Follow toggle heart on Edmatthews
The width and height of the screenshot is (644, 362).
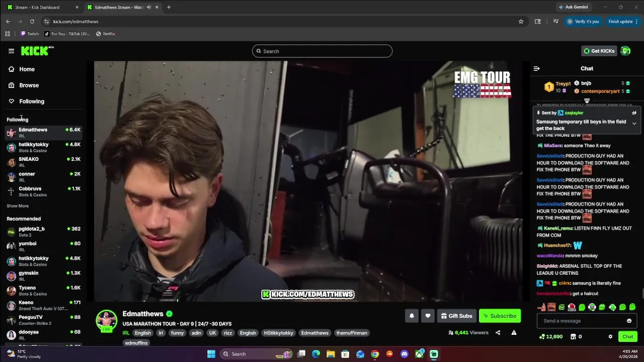tap(428, 316)
